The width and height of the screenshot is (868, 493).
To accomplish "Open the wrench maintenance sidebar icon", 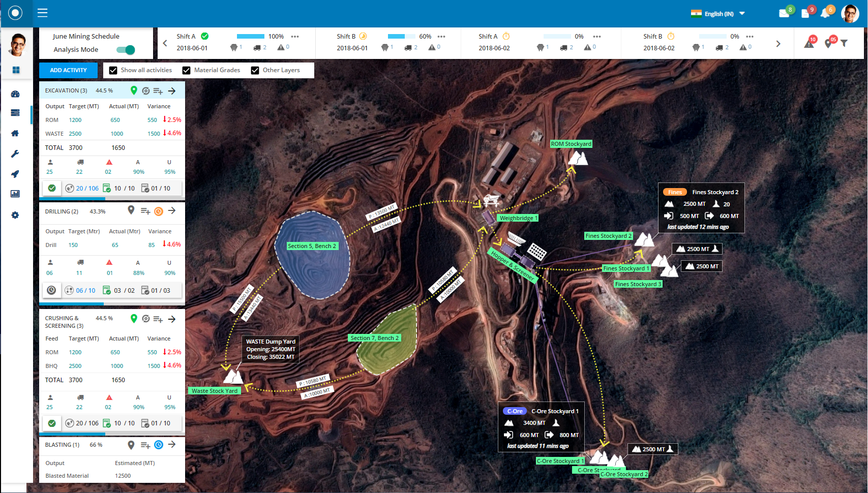I will [15, 154].
